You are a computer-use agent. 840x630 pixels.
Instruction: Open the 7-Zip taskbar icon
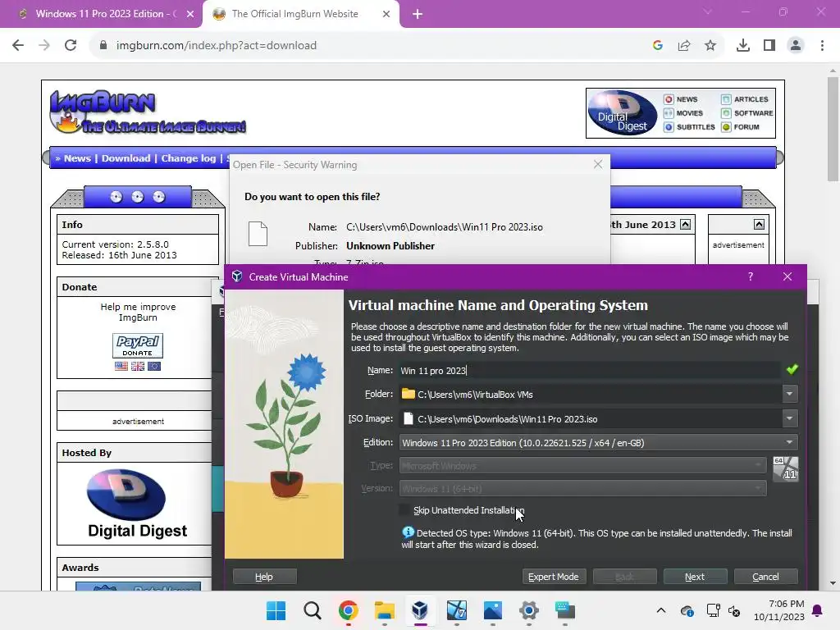456,610
